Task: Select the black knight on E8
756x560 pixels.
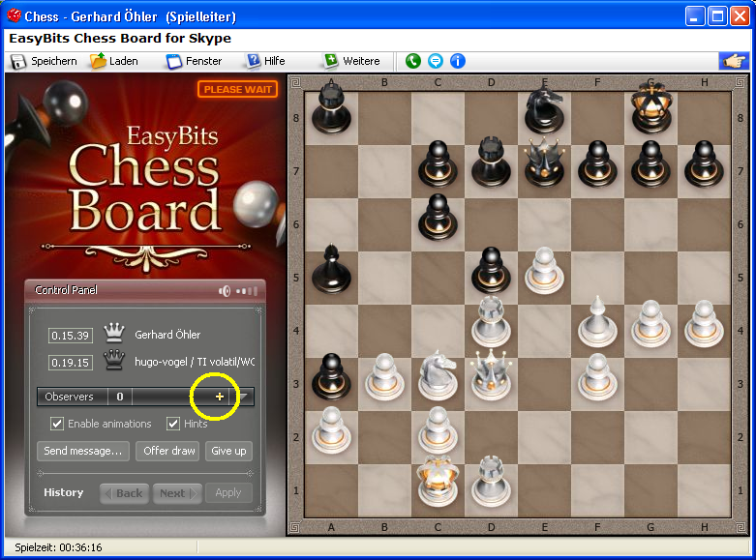Action: (544, 110)
